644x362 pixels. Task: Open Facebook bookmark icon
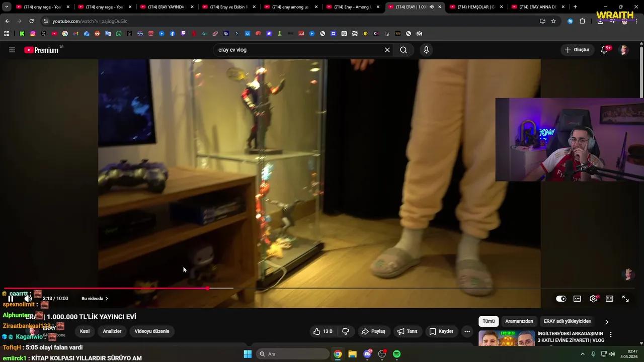coord(173,34)
